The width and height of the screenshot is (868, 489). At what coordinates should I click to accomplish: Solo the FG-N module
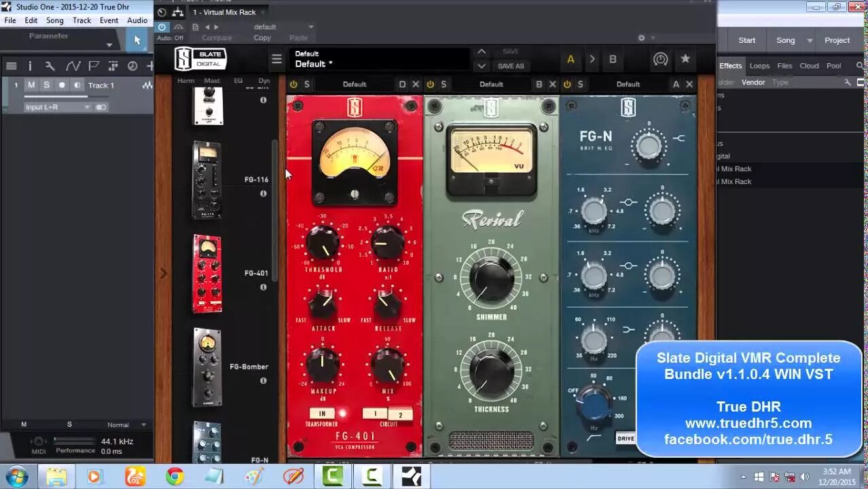coord(580,84)
